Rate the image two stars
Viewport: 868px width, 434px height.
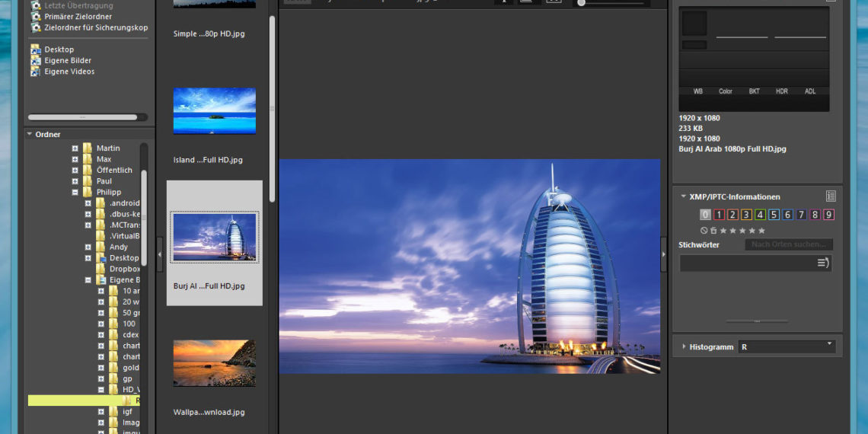732,230
